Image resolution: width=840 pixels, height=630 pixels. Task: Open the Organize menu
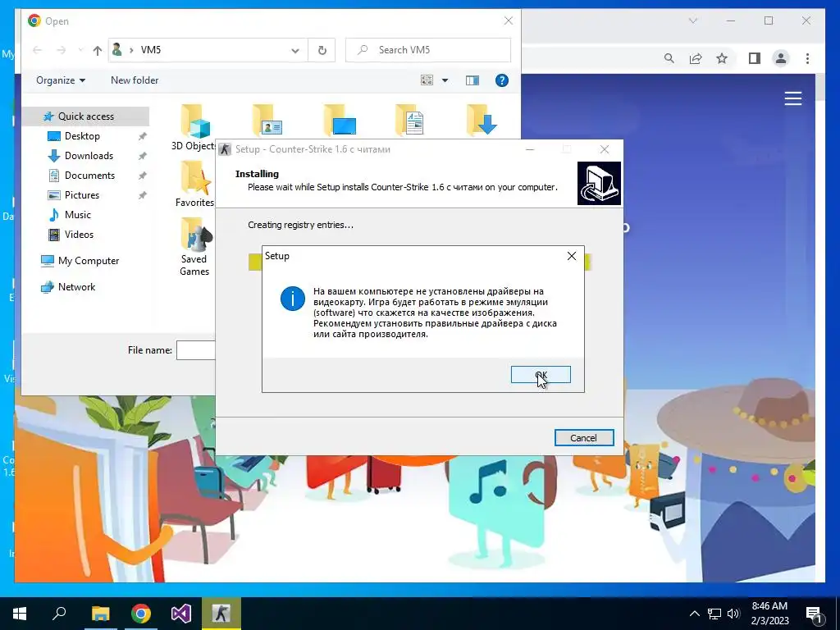[61, 80]
